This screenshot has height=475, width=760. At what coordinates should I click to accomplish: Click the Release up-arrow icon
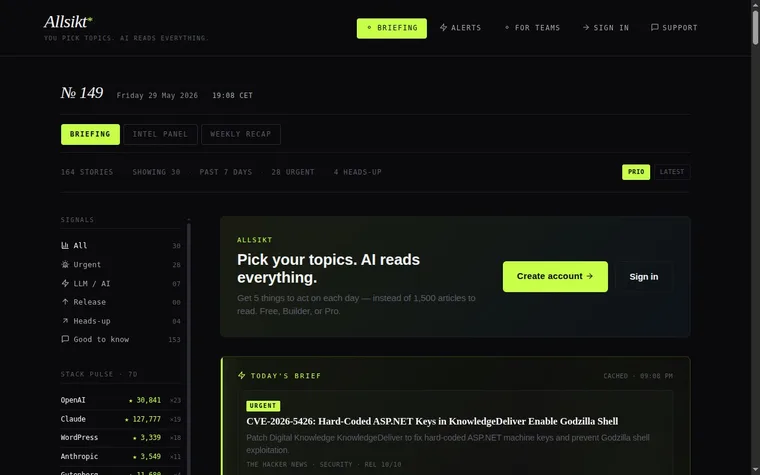(x=65, y=302)
